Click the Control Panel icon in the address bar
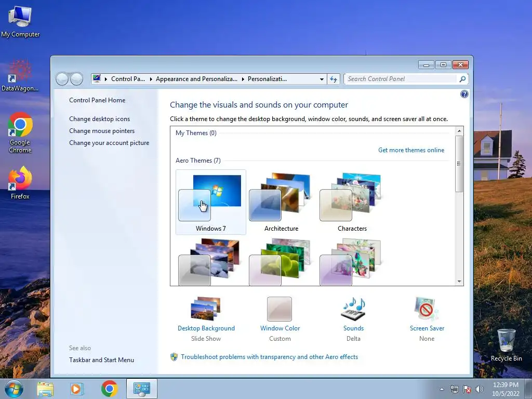 (x=97, y=79)
